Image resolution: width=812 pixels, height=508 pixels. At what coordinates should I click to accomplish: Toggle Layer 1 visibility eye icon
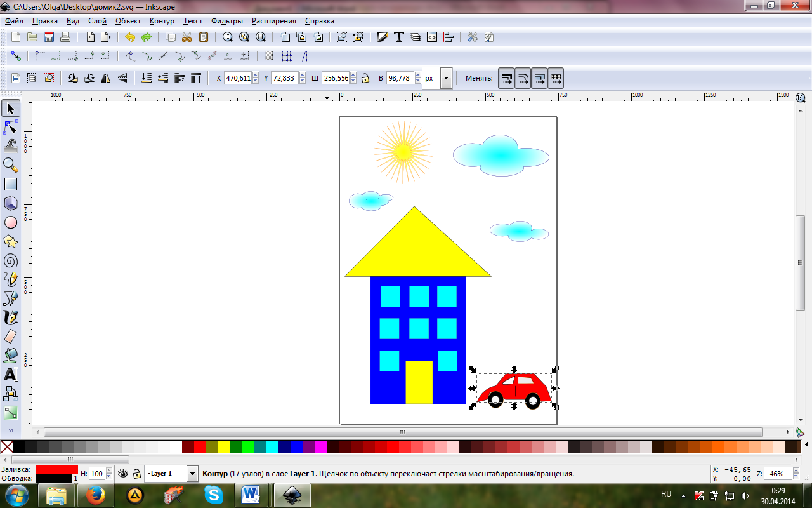(x=123, y=474)
